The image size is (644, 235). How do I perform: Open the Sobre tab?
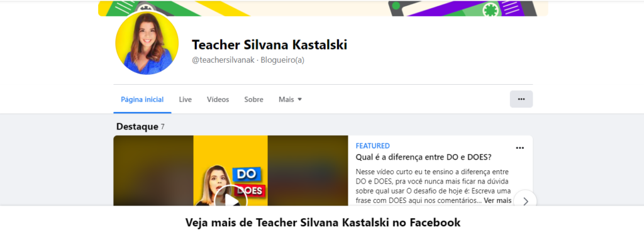254,99
